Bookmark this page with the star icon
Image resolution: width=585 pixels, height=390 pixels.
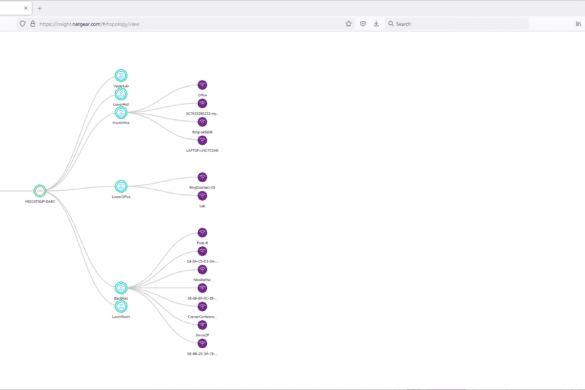pos(348,24)
